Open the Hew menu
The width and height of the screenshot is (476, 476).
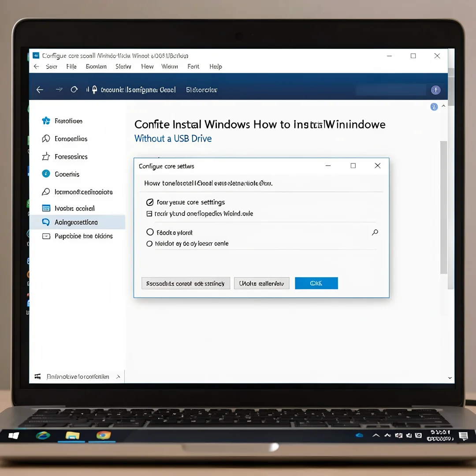[147, 67]
